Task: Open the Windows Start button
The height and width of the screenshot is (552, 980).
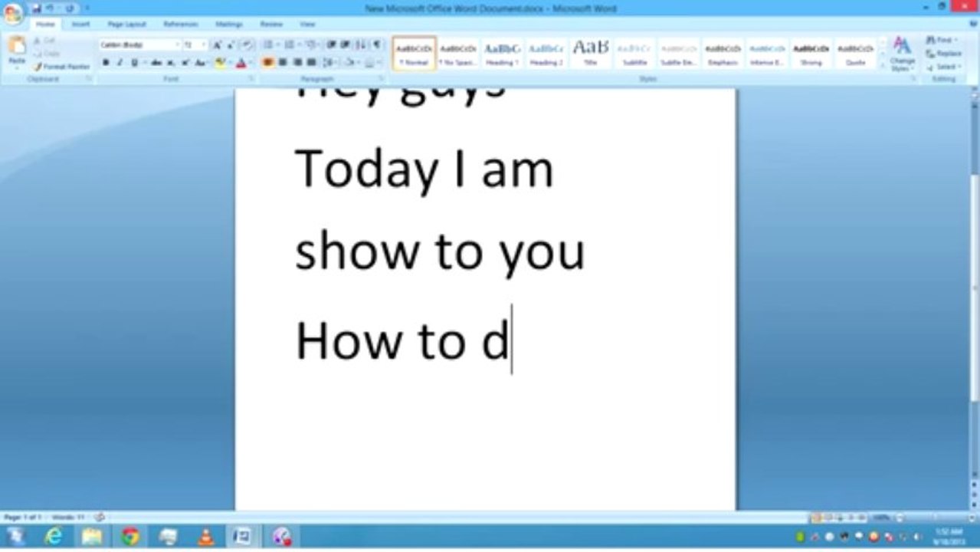Action: tap(15, 537)
